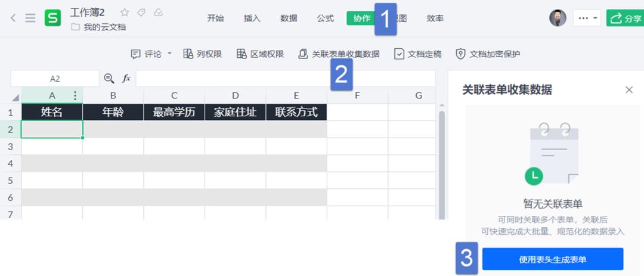Click the tag icon next to title
Screen dimensions: 644x276
[141, 13]
